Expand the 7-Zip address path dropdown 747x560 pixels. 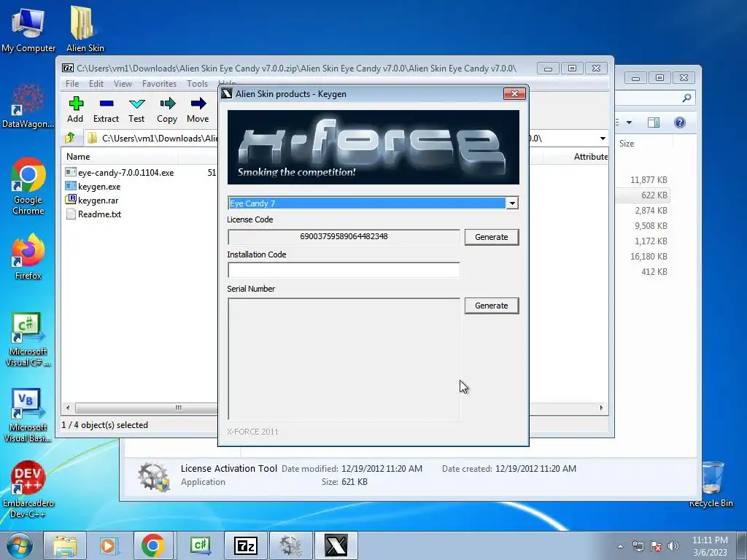pyautogui.click(x=603, y=139)
